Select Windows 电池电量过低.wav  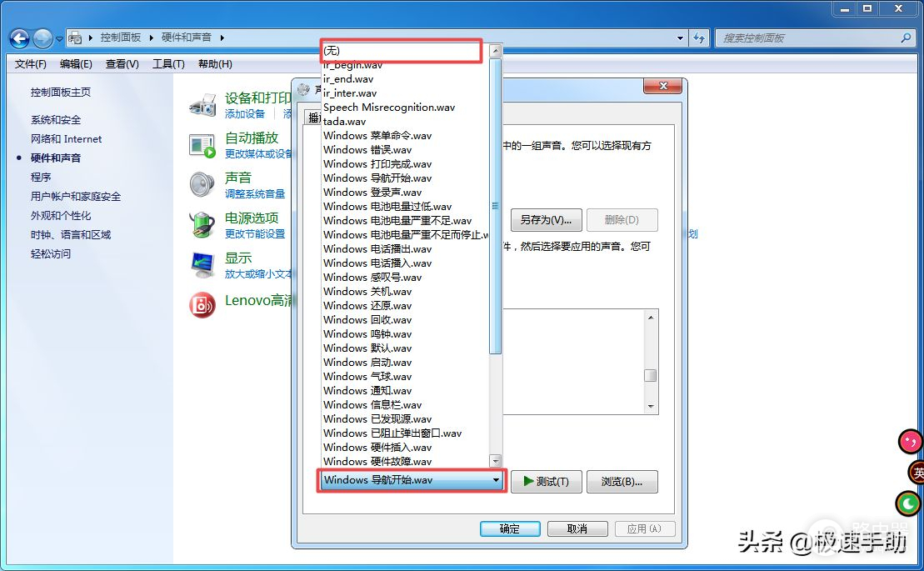406,206
